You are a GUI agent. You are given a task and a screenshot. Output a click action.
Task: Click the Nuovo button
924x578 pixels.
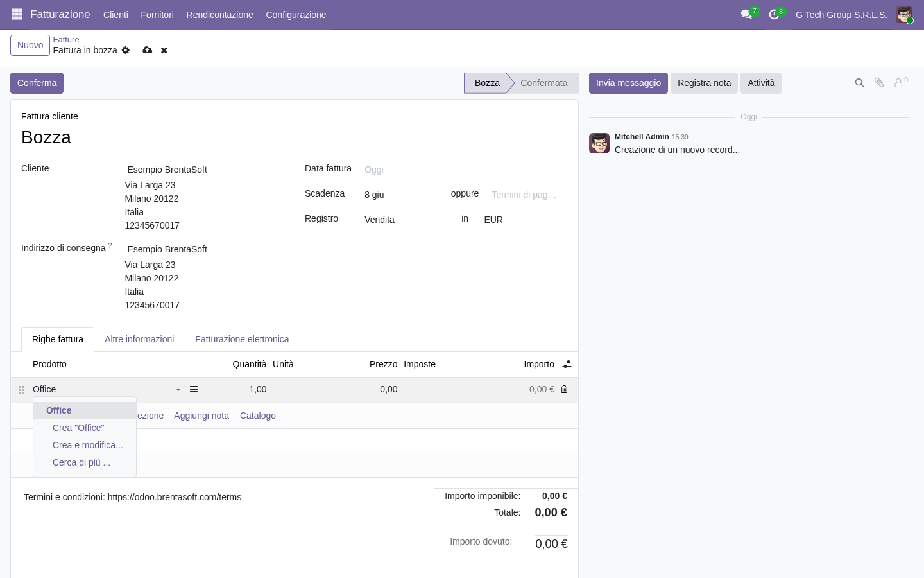30,45
